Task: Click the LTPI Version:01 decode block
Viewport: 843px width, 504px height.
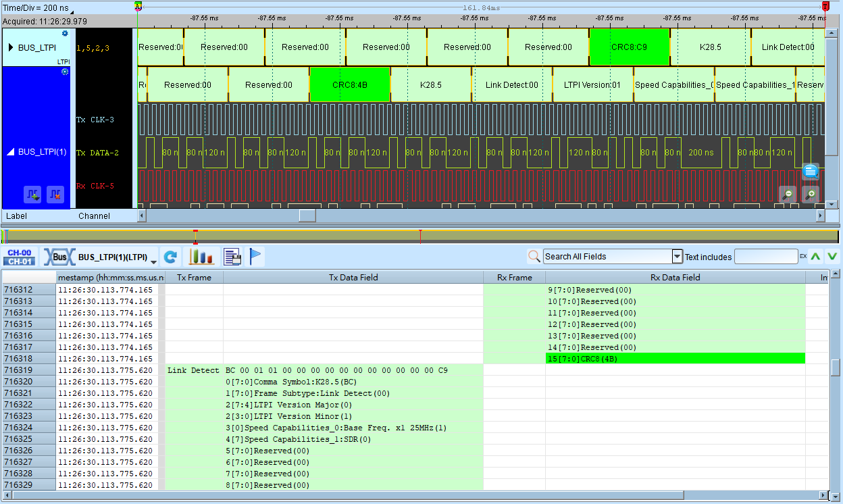Action: click(592, 84)
